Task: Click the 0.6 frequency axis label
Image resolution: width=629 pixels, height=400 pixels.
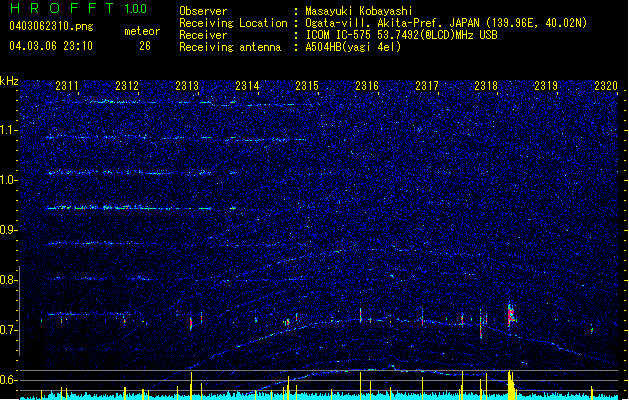Action: [9, 380]
